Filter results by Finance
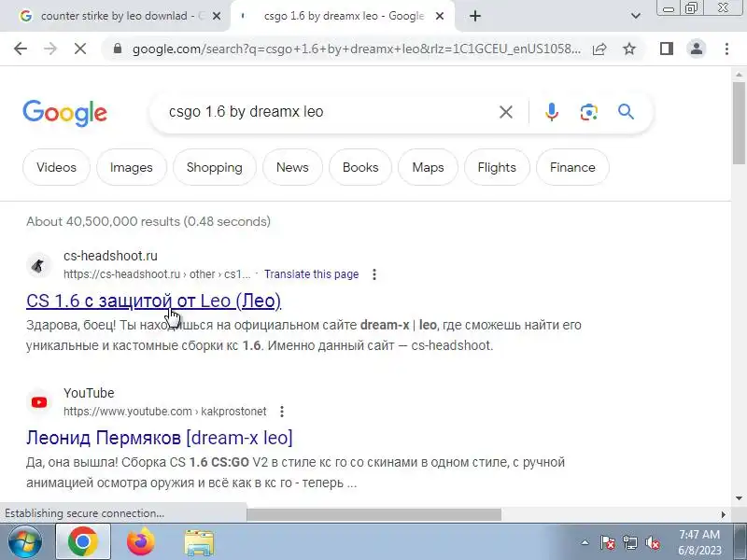This screenshot has width=747, height=560. coord(572,167)
